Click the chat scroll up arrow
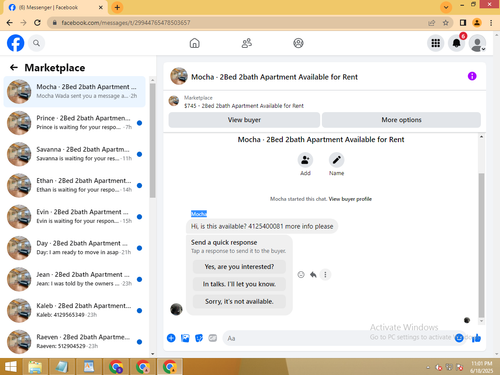This screenshot has width=500, height=375. 481,137
